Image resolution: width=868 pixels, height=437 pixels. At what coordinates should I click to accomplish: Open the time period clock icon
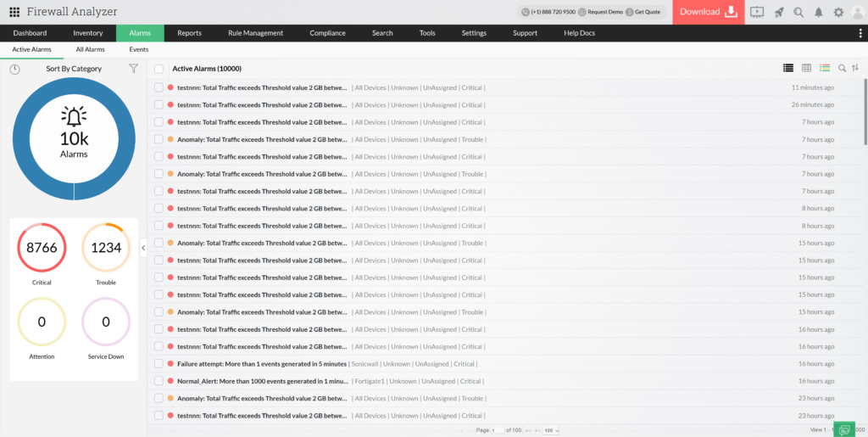(14, 69)
